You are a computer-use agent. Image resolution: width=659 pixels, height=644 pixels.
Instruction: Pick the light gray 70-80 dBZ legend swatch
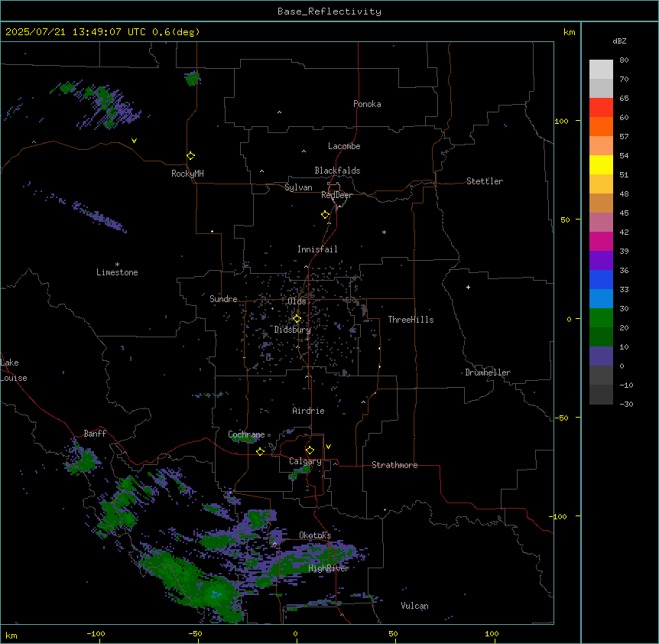pyautogui.click(x=601, y=70)
